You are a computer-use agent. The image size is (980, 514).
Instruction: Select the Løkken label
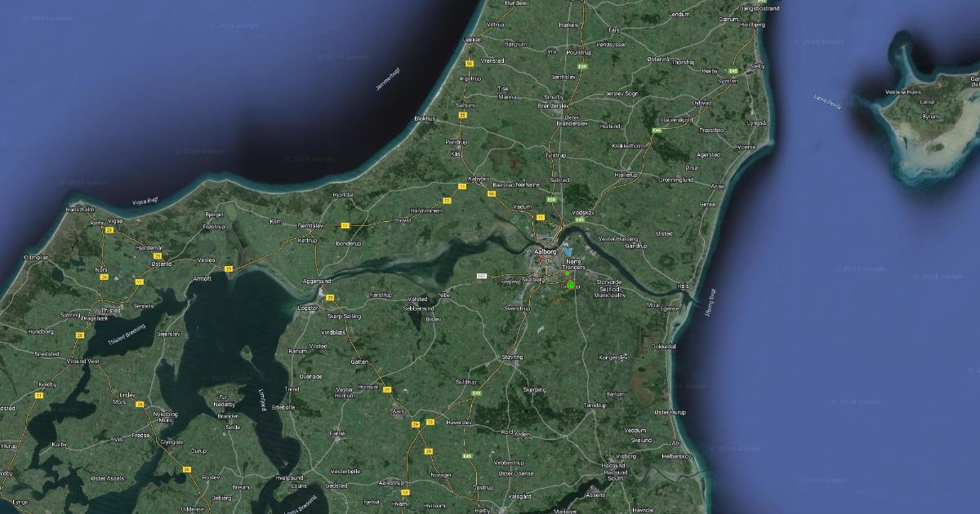[x=472, y=39]
